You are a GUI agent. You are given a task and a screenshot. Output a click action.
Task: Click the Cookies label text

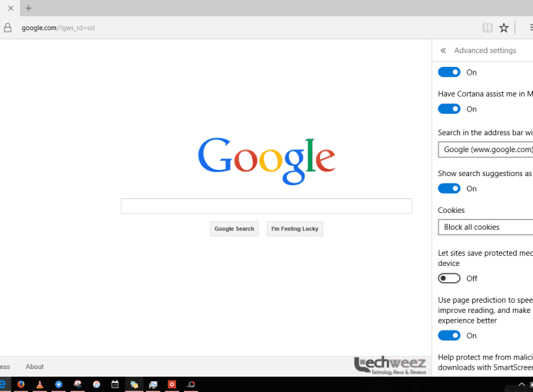(x=451, y=210)
